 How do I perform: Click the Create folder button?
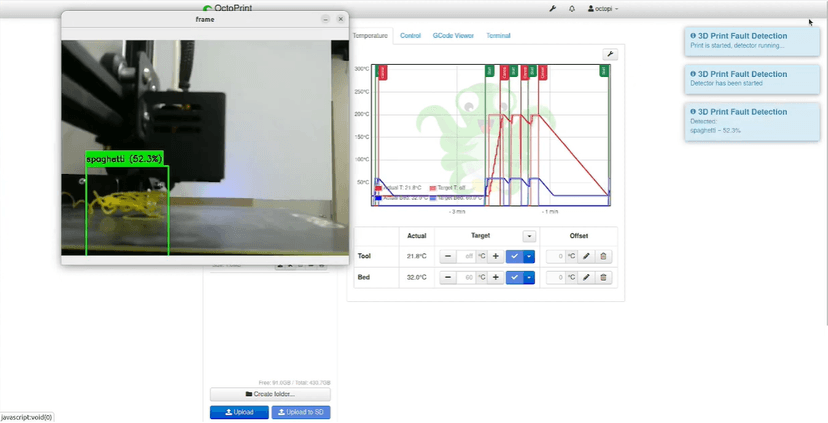(x=270, y=394)
